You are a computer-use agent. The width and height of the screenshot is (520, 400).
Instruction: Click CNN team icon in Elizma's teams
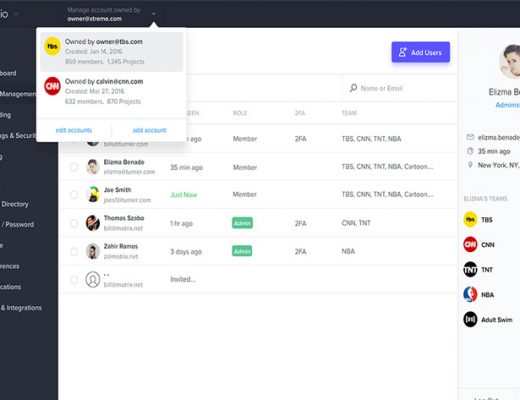(470, 244)
